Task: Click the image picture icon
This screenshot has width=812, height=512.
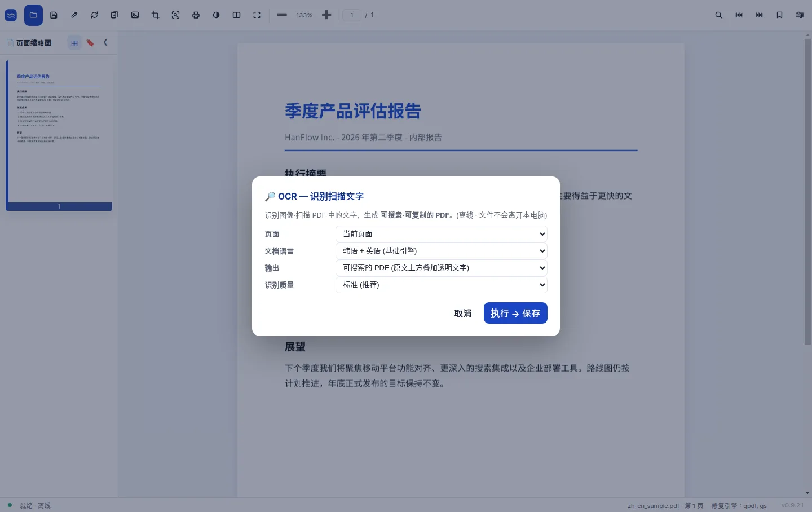Action: [135, 15]
